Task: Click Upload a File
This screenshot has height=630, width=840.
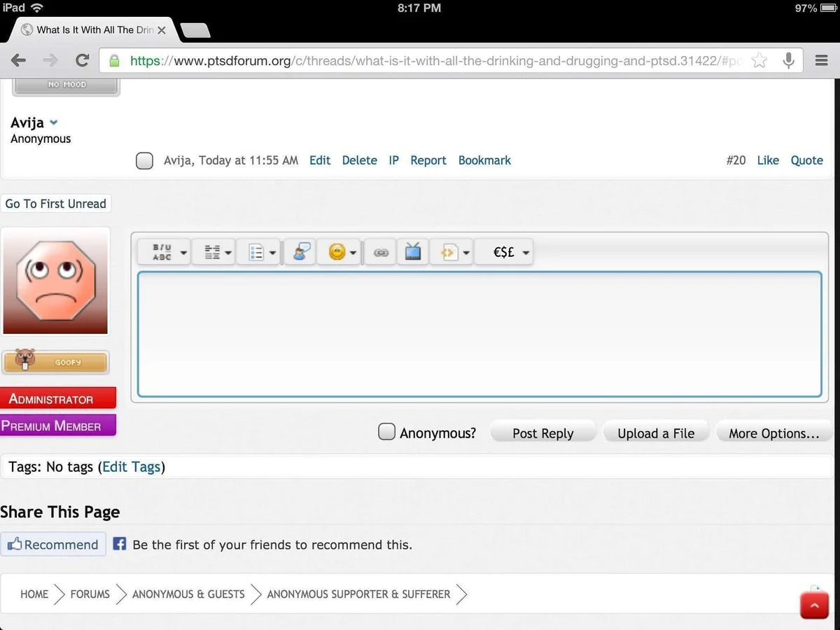Action: coord(656,433)
